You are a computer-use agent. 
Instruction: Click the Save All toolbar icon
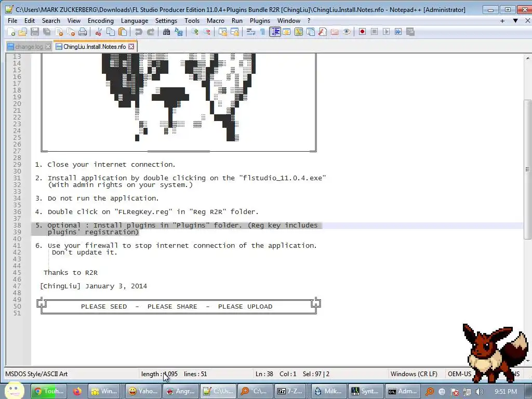click(47, 32)
